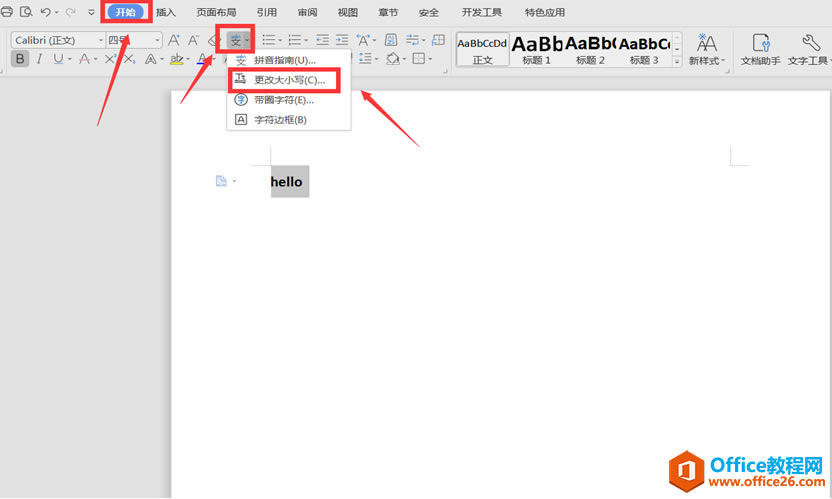The width and height of the screenshot is (832, 499).
Task: Expand the numbered list dropdown arrow
Action: [306, 40]
